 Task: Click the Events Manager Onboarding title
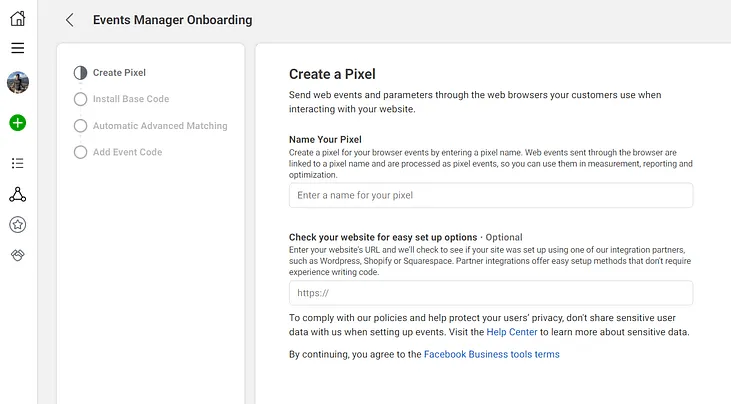[172, 20]
